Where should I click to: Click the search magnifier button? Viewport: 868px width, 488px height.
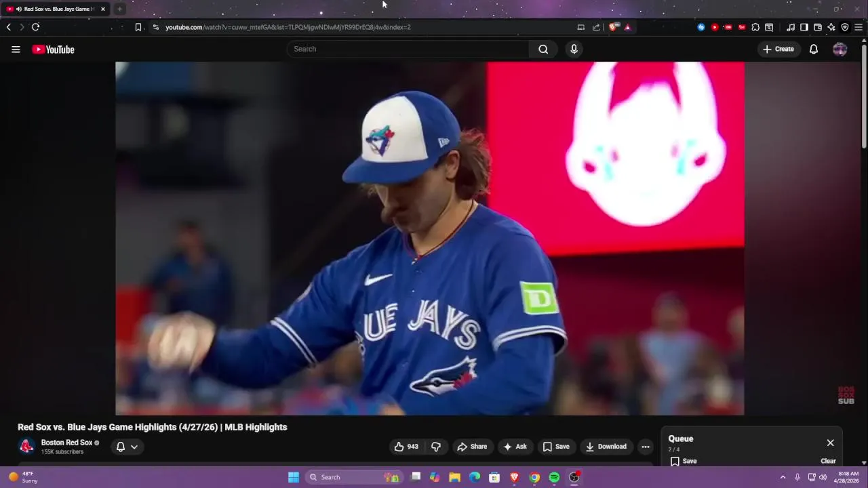(543, 49)
